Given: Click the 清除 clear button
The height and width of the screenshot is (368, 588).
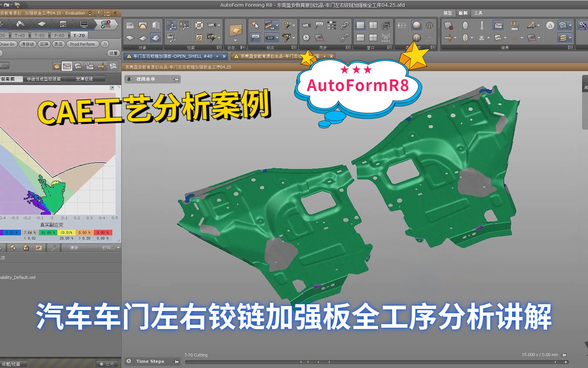Looking at the screenshot, I should 74,248.
